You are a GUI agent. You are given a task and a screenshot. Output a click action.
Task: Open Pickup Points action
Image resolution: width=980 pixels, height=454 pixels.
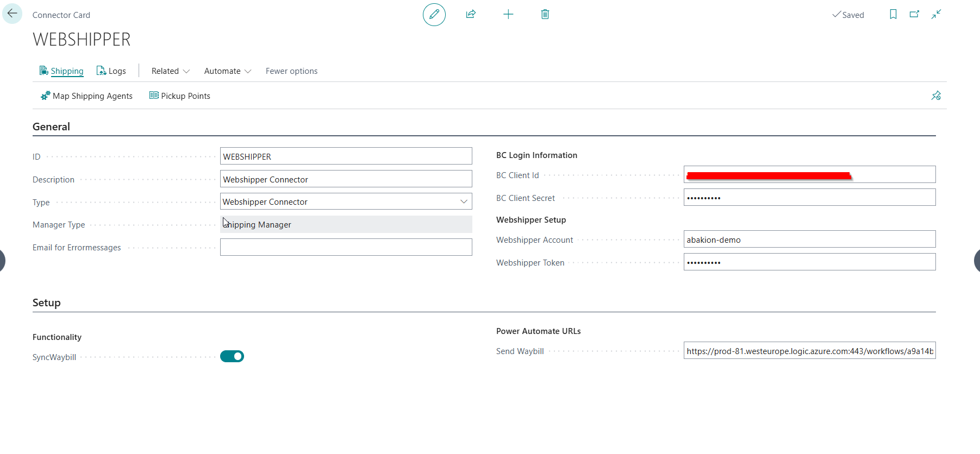180,96
